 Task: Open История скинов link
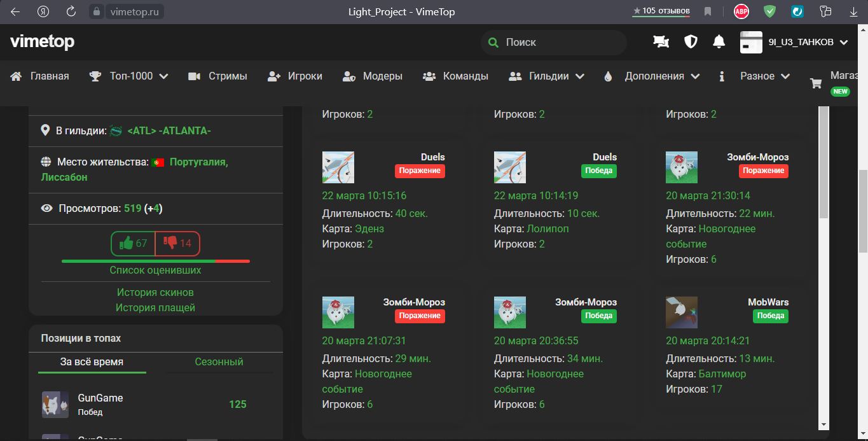155,292
